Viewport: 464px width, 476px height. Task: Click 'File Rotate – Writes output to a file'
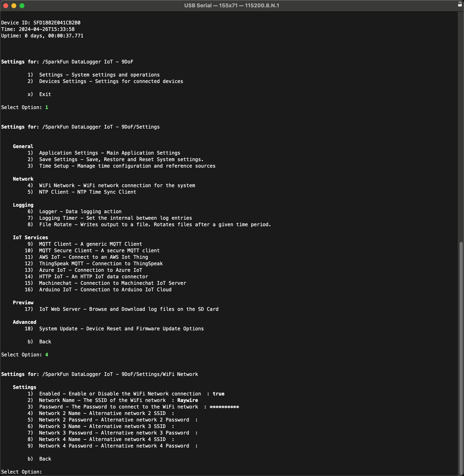(149, 225)
